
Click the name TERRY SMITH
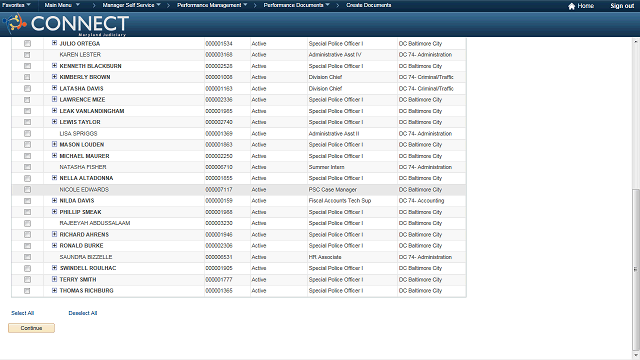point(78,280)
